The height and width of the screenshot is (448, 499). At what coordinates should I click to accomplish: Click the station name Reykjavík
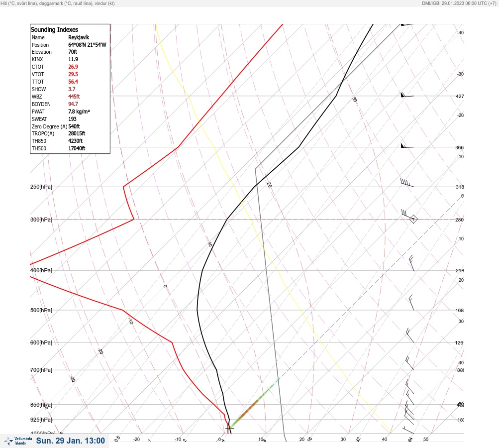(x=79, y=37)
